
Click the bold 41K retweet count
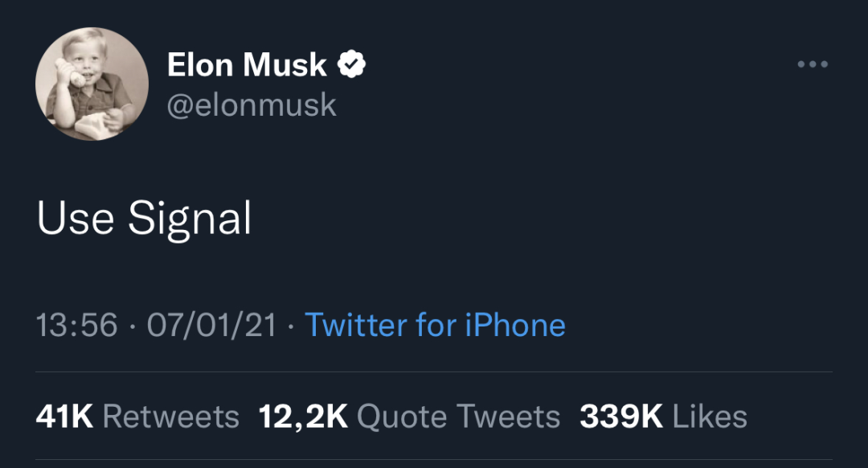click(x=65, y=417)
